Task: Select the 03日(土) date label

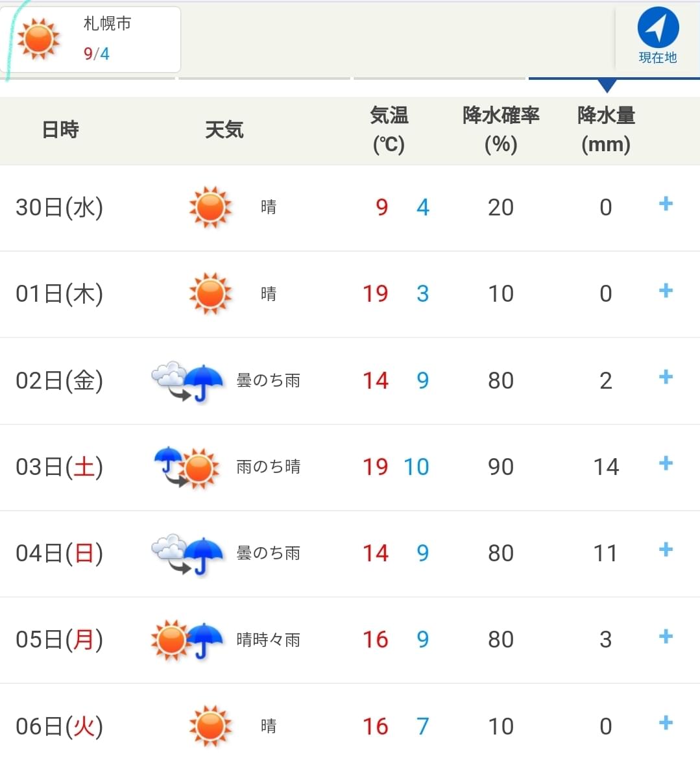Action: [59, 467]
